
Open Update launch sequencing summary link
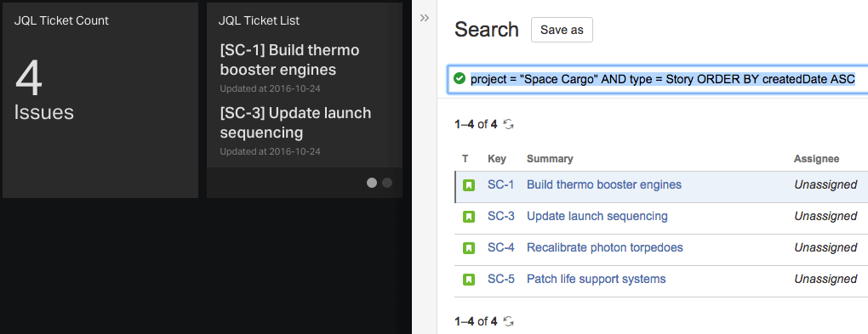[597, 216]
